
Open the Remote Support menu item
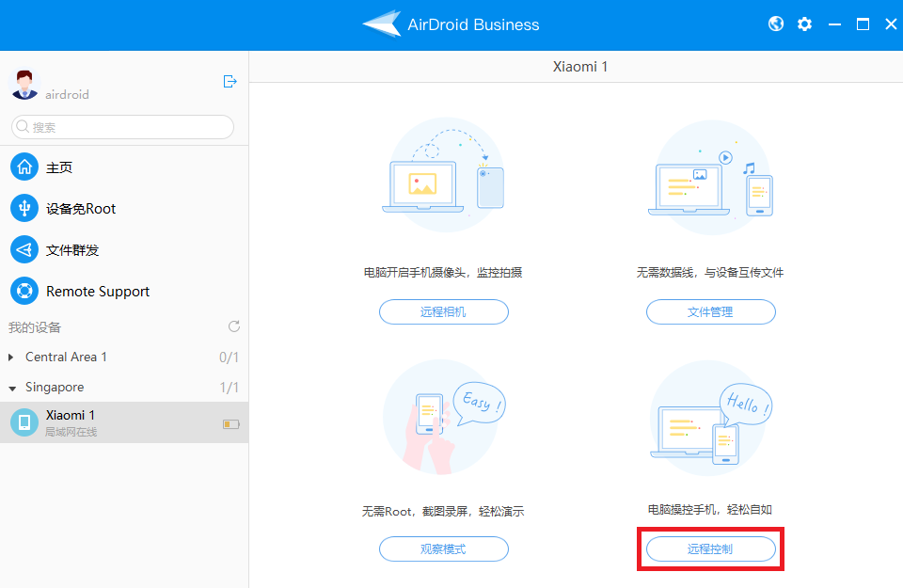point(97,292)
